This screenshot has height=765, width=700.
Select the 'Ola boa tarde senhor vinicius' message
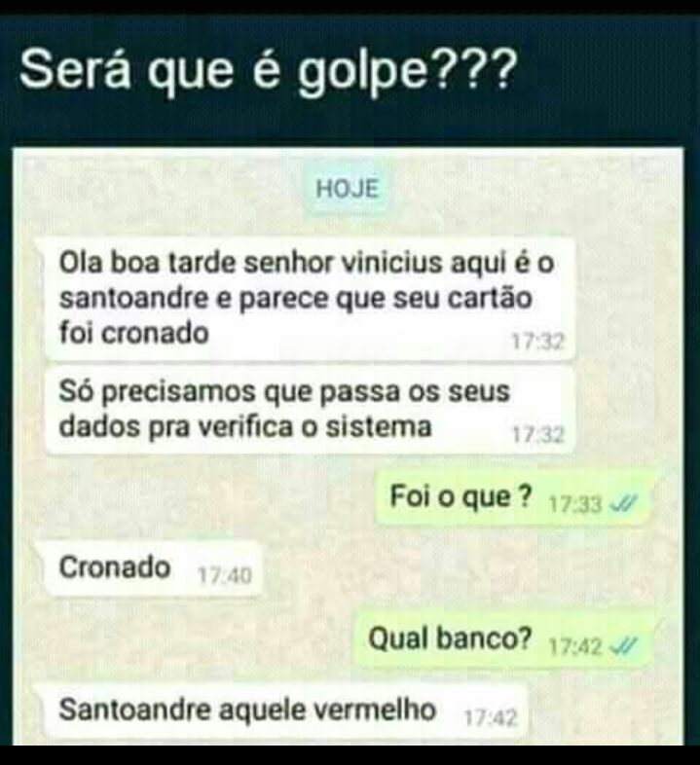pos(310,299)
